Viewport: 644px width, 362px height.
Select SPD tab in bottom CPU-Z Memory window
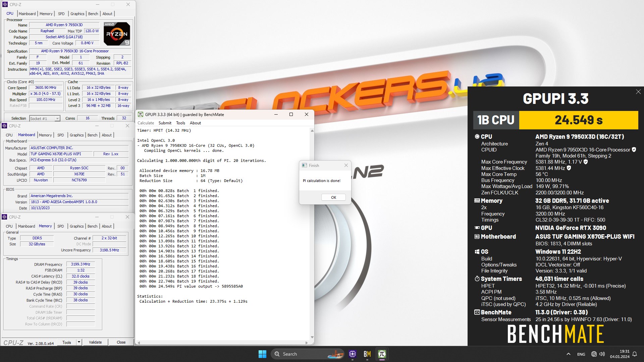pos(60,226)
